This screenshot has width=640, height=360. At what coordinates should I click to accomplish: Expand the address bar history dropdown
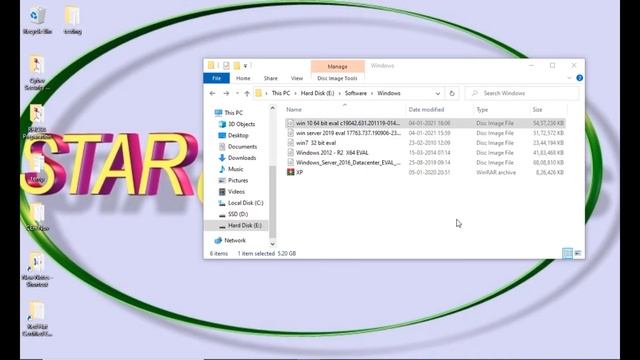(438, 93)
